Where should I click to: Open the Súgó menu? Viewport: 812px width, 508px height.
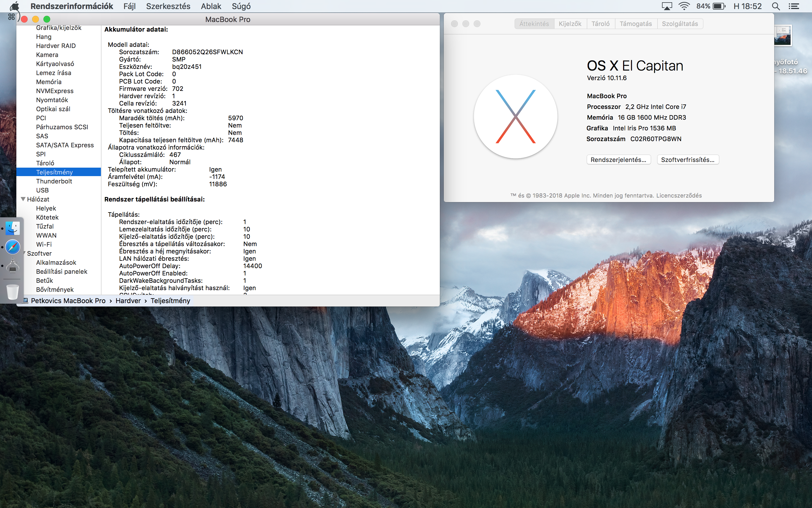241,6
